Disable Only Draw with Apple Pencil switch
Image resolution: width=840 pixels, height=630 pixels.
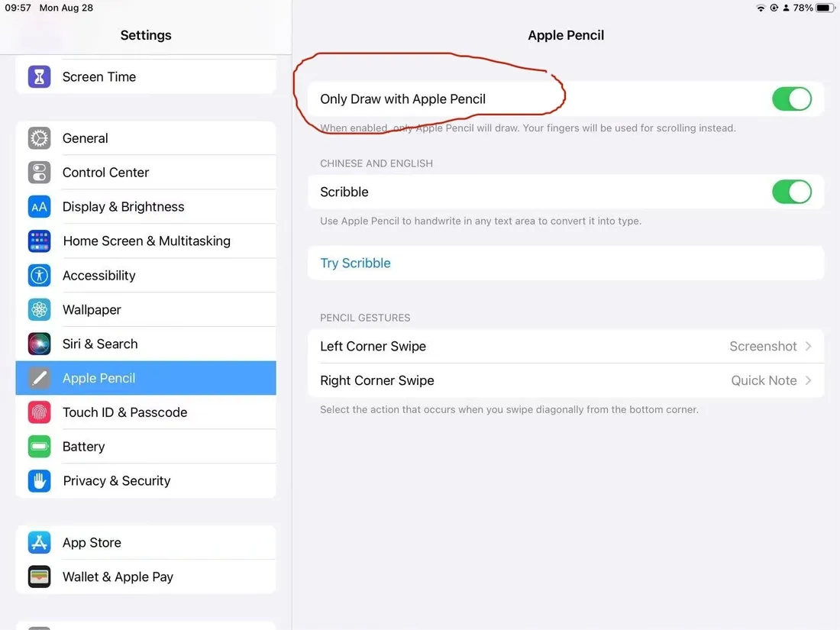tap(792, 99)
